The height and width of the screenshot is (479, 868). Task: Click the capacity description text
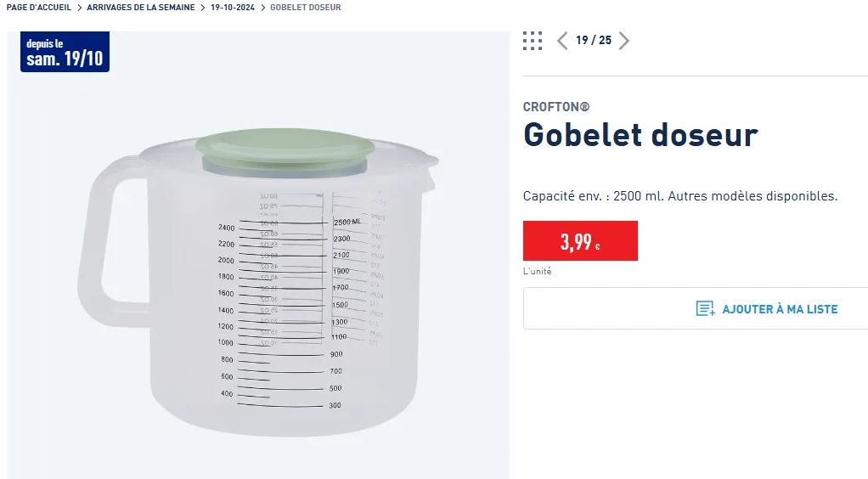(x=680, y=196)
